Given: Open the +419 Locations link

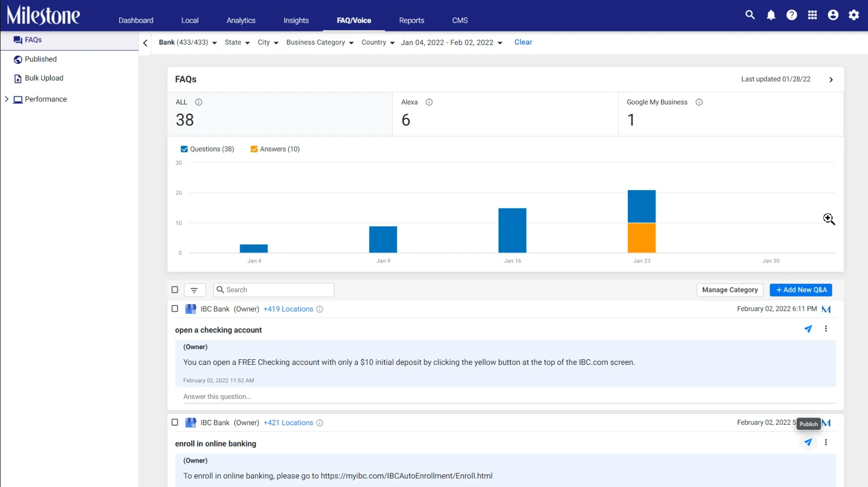Looking at the screenshot, I should pyautogui.click(x=288, y=309).
